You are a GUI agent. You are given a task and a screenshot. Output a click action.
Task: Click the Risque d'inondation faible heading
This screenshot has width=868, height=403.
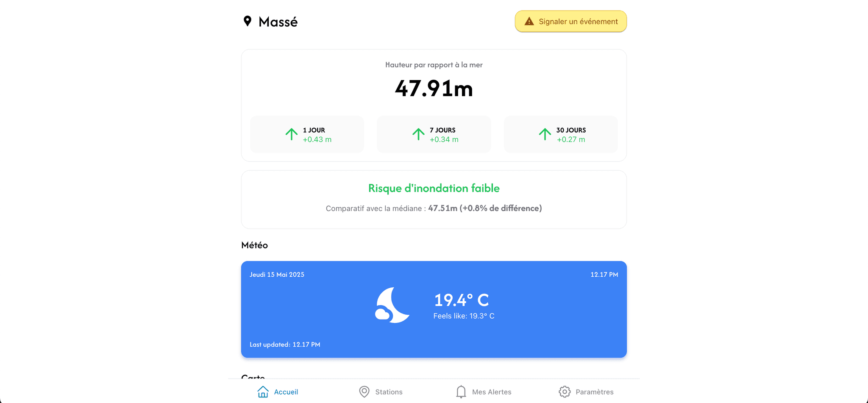point(434,188)
